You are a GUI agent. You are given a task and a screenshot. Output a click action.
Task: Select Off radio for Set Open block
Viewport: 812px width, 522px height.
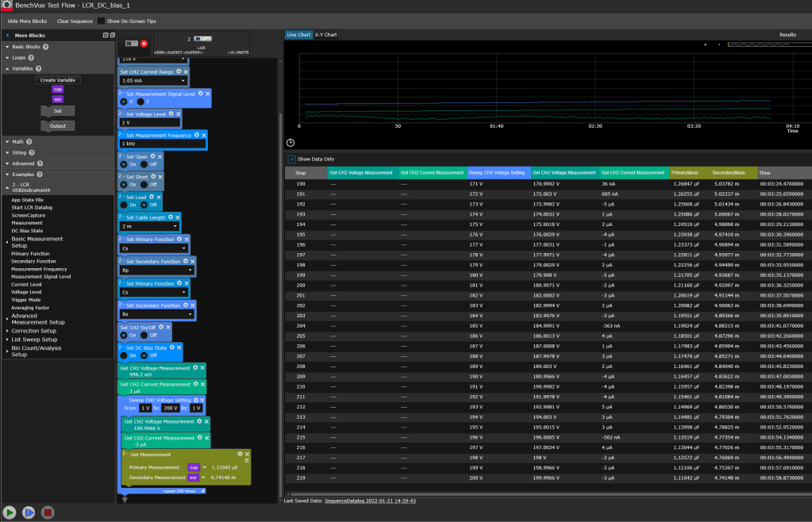click(145, 163)
